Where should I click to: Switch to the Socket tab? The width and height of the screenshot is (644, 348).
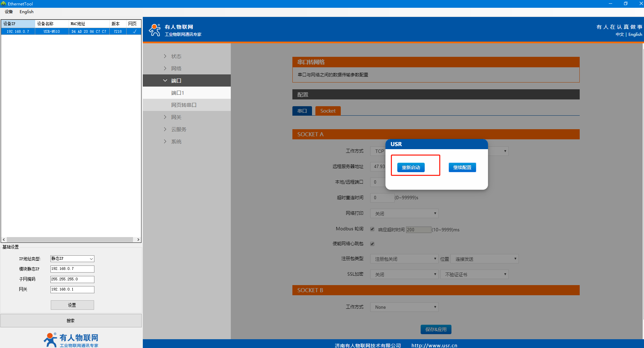328,111
